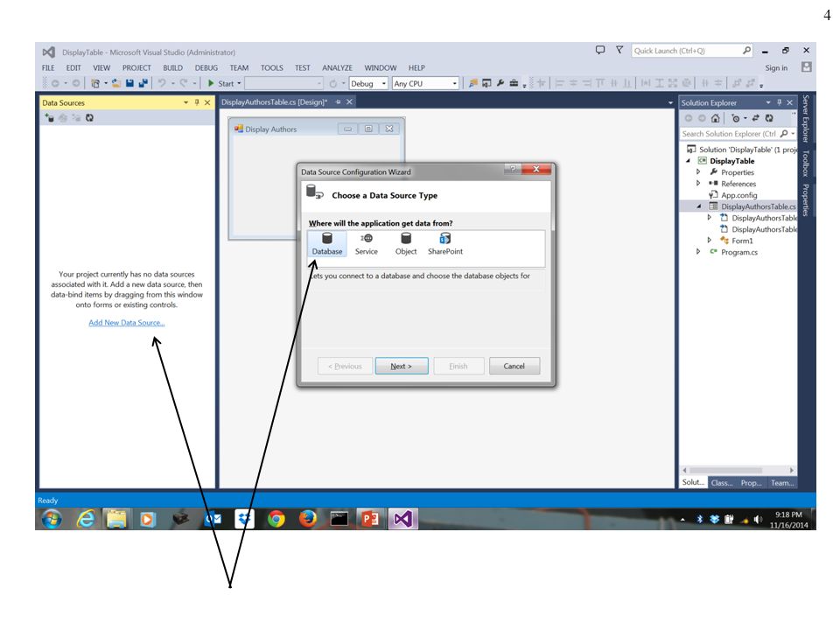Screen dimensions: 840x630
Task: Click the Find in Files toolbar icon
Action: 473,83
